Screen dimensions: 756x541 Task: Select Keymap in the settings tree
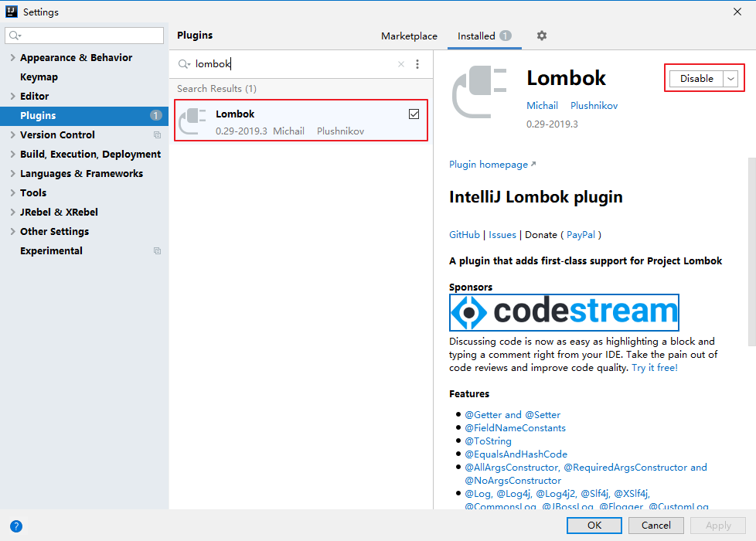39,77
